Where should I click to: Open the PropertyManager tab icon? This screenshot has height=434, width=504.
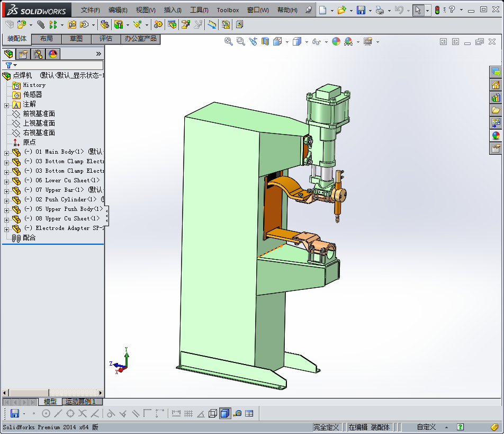click(23, 54)
